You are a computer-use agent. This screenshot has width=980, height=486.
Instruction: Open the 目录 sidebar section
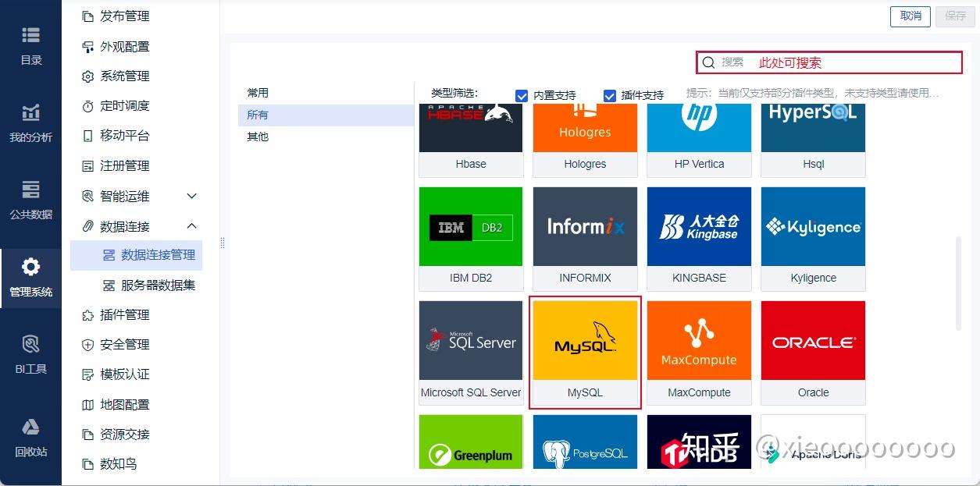(x=30, y=45)
